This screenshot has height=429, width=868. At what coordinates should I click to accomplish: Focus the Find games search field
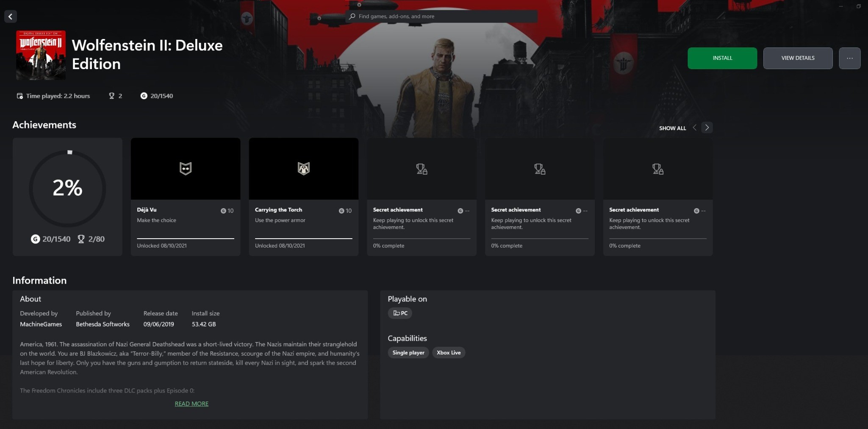coord(441,17)
